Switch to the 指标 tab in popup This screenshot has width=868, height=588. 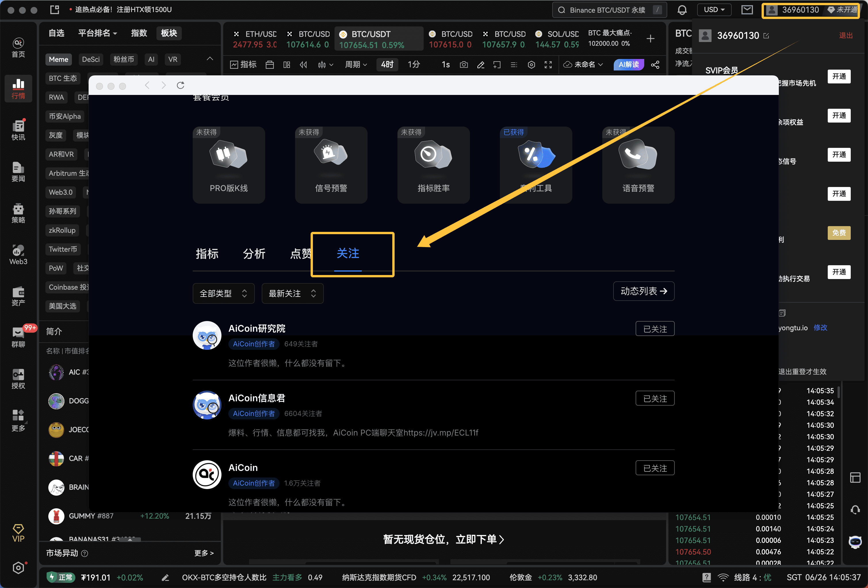pos(207,254)
